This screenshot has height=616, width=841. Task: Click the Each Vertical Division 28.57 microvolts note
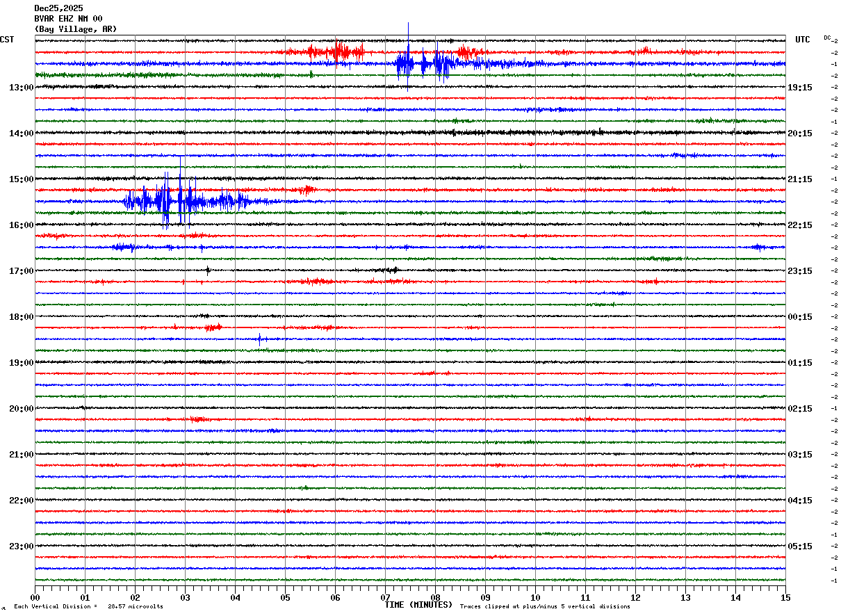tap(89, 607)
